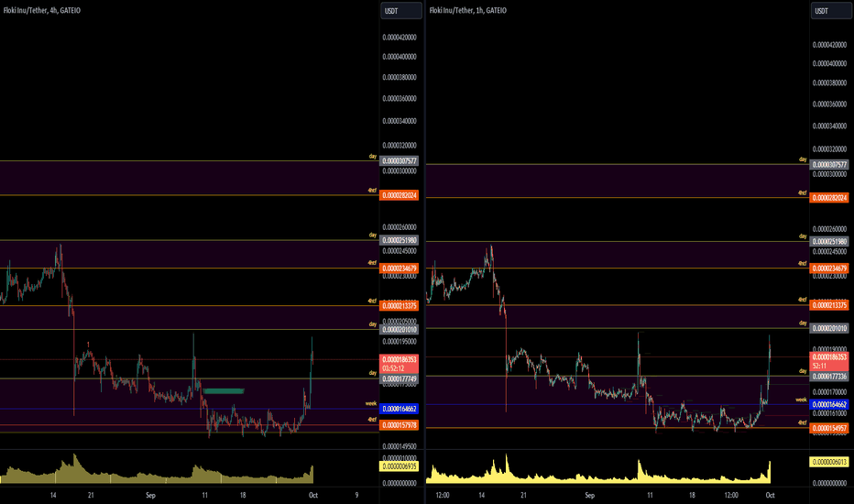Screen dimensions: 854x504
Task: Select the blue 0.0000164662 week label in 4h chart
Action: pos(400,409)
